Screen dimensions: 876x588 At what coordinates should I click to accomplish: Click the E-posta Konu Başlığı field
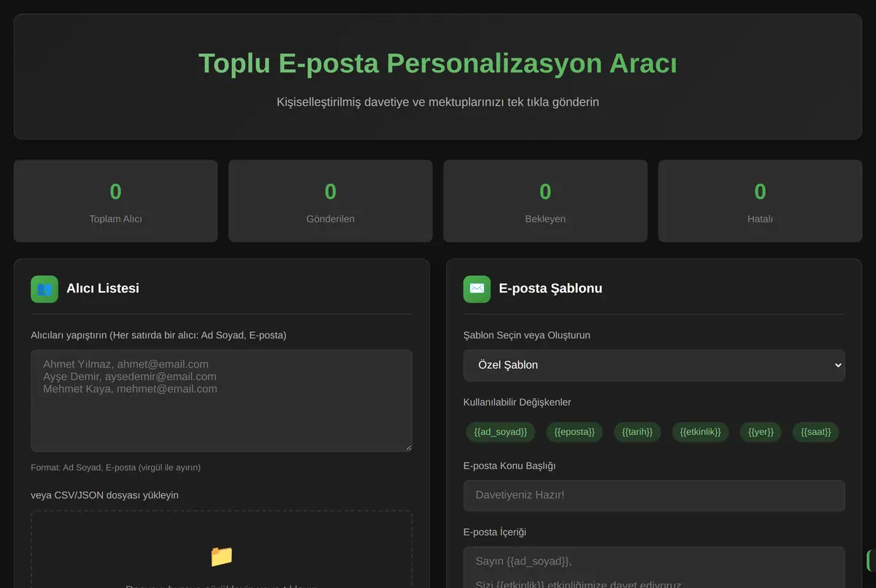coord(654,495)
